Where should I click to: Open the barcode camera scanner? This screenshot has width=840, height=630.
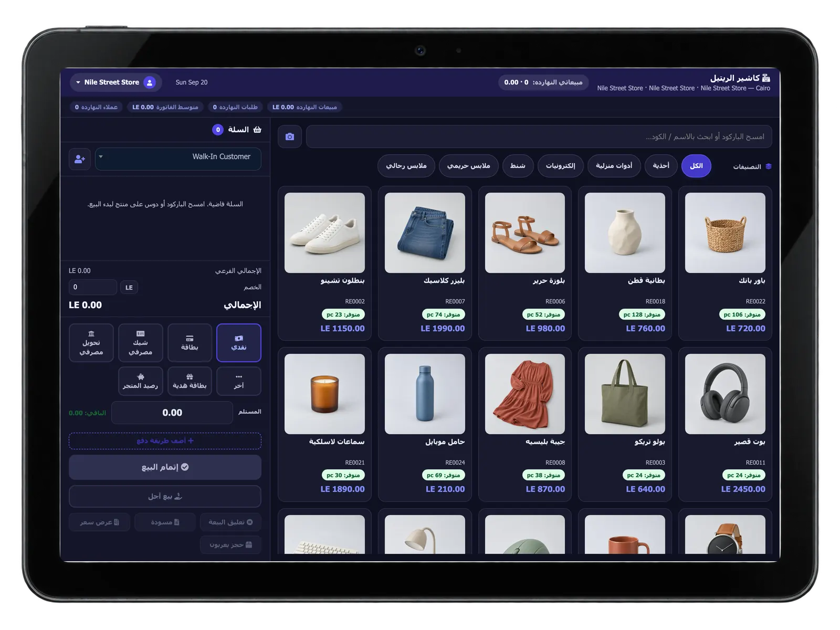(290, 136)
